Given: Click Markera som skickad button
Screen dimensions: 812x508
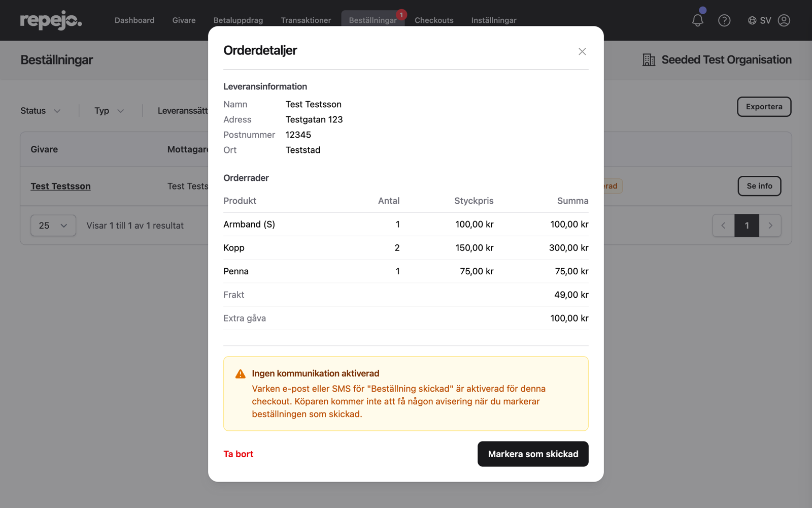Looking at the screenshot, I should [x=533, y=454].
